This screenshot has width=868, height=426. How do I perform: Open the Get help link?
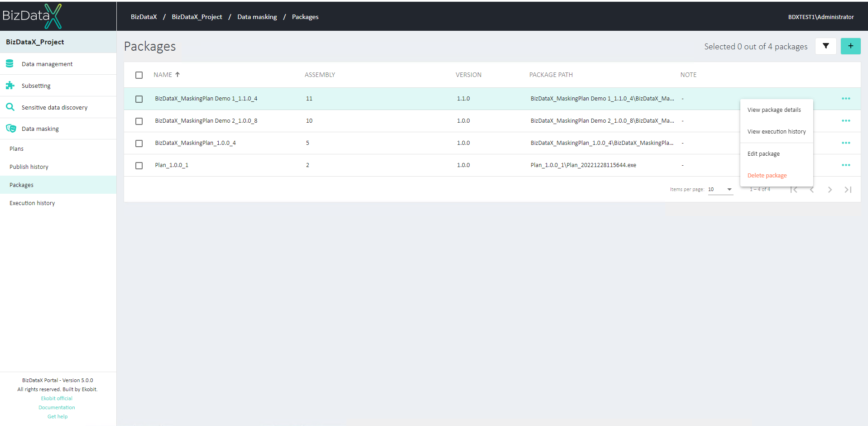pos(58,416)
